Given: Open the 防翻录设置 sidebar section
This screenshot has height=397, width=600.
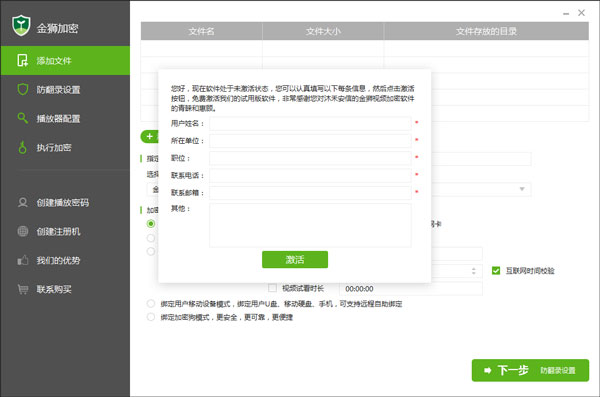Looking at the screenshot, I should (65, 90).
